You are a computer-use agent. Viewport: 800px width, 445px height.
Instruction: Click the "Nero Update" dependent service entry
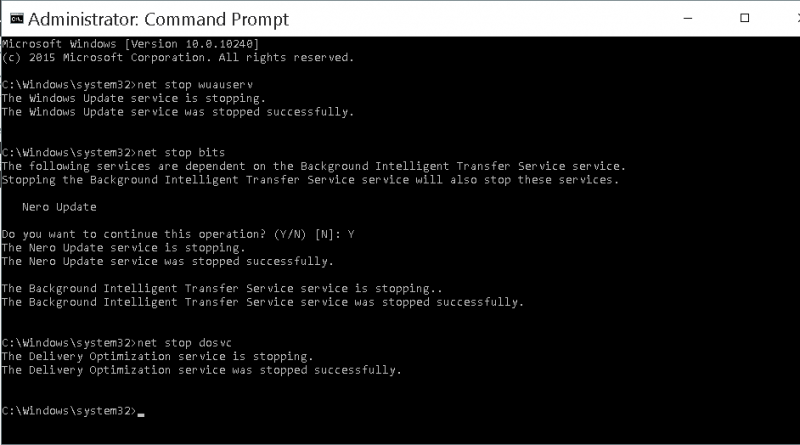pos(59,207)
